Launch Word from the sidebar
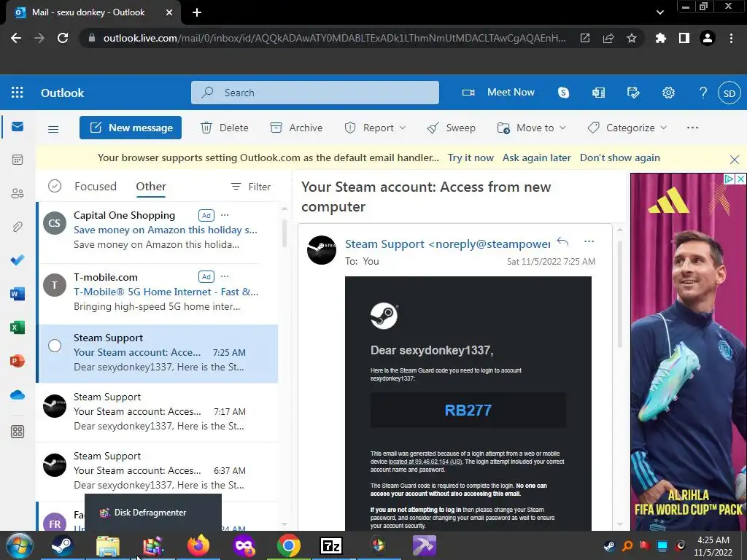The image size is (747, 560). point(18,294)
